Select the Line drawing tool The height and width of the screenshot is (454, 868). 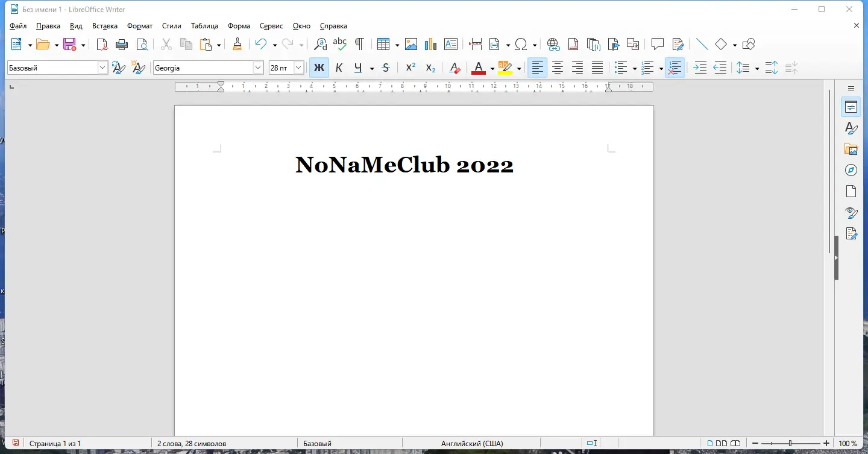[702, 44]
